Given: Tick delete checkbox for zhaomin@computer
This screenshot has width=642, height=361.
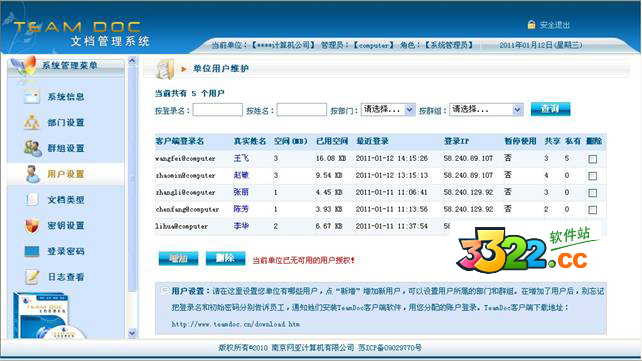Looking at the screenshot, I should 592,176.
